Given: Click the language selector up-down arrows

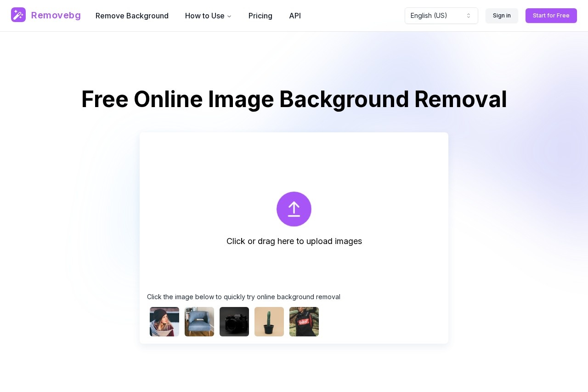Looking at the screenshot, I should (469, 16).
